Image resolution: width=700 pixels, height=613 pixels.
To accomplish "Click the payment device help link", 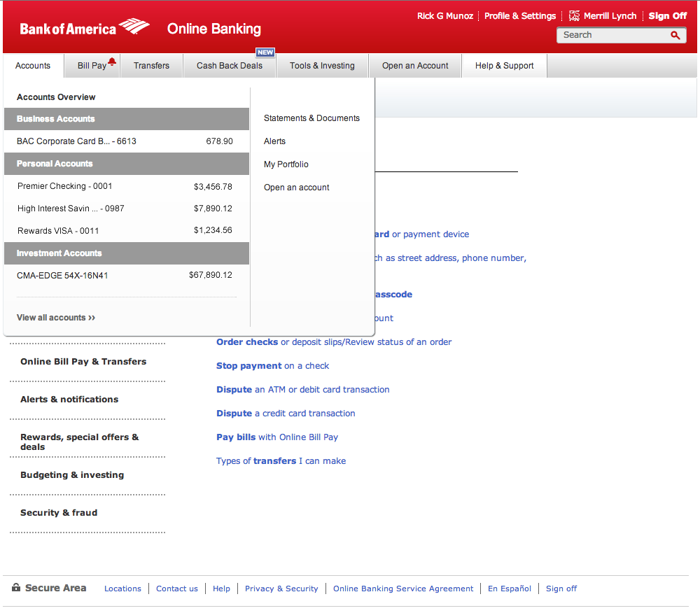I will [422, 234].
